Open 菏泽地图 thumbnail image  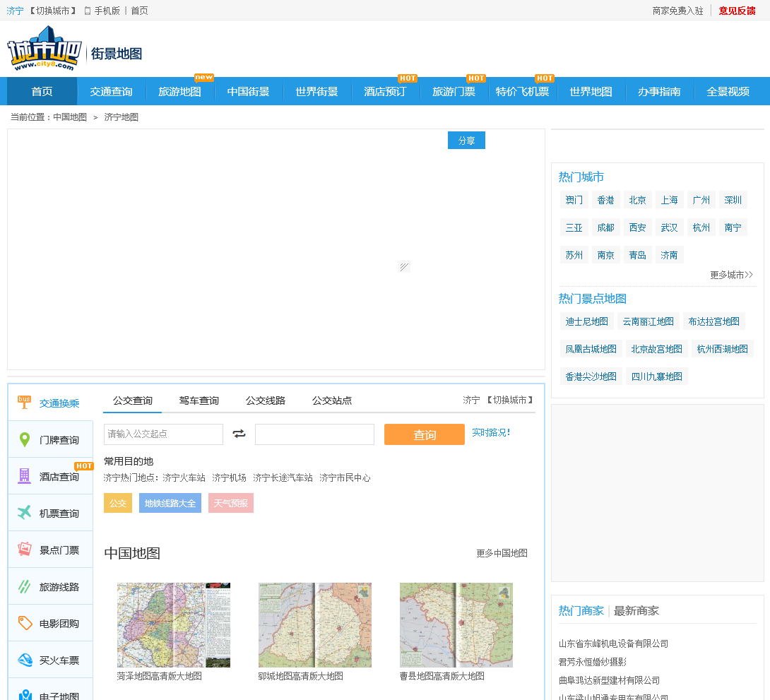click(173, 625)
